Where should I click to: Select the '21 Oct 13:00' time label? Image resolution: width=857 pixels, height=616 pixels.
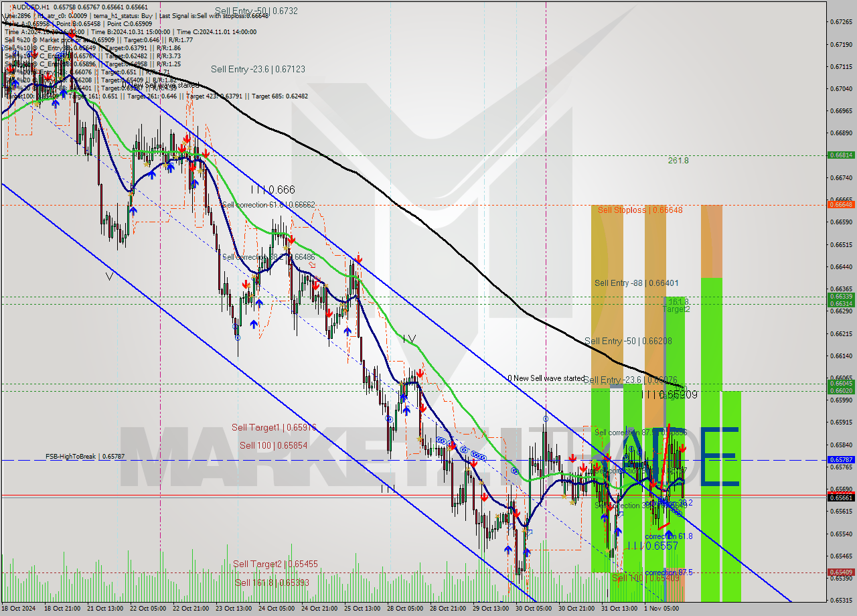coord(104,609)
